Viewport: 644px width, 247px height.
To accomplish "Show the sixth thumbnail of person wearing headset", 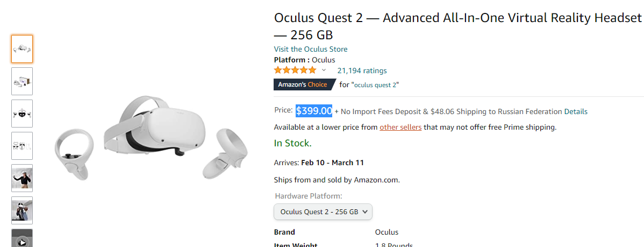I will pyautogui.click(x=22, y=210).
